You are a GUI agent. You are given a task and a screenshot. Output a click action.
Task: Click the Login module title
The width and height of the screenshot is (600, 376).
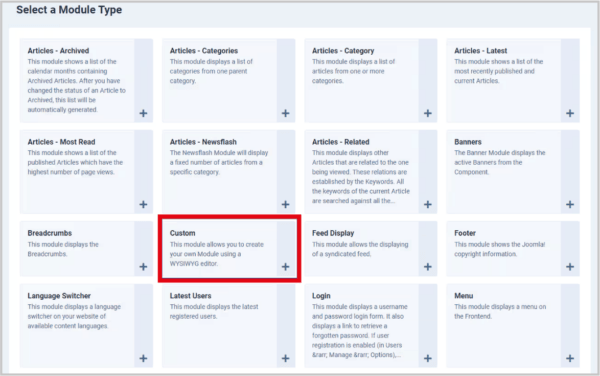(321, 296)
